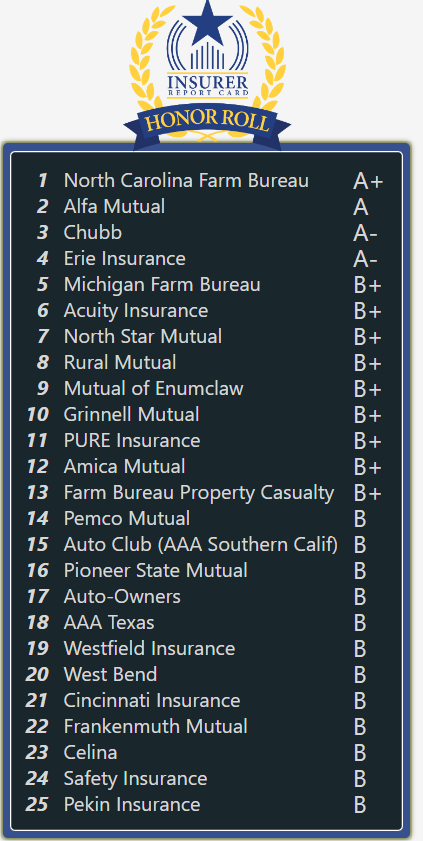Open Erie Insurance listing

pos(124,259)
